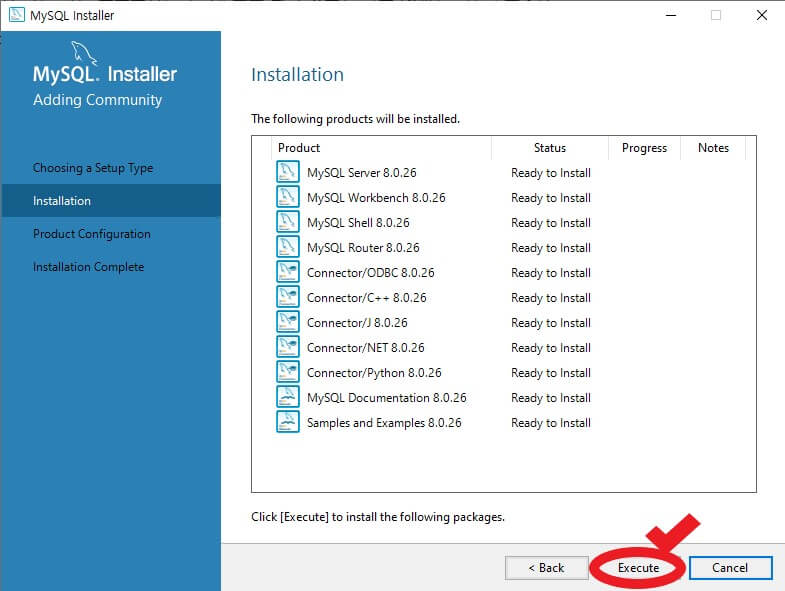Click the MySQL Workbench 8.0.26 product icon
Viewport: 785px width, 591px height.
click(288, 196)
